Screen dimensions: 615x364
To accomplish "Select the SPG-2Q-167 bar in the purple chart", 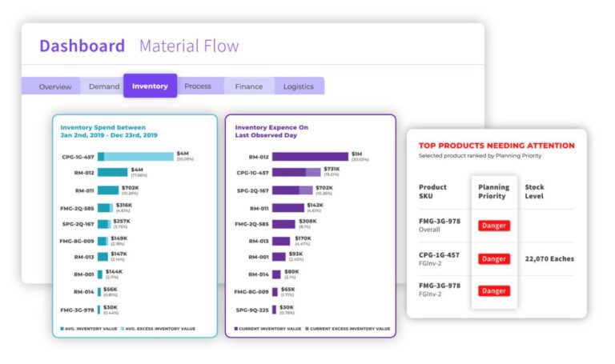I will pos(292,190).
